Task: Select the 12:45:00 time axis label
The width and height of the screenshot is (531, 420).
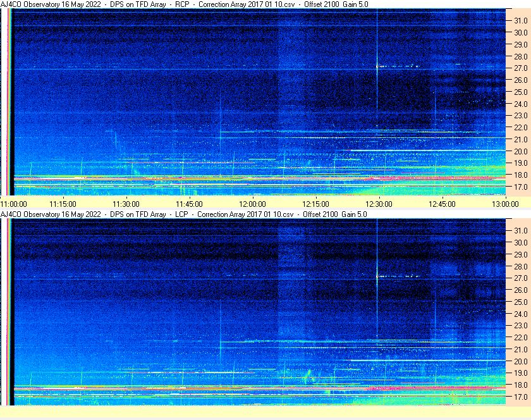Action: coord(442,204)
